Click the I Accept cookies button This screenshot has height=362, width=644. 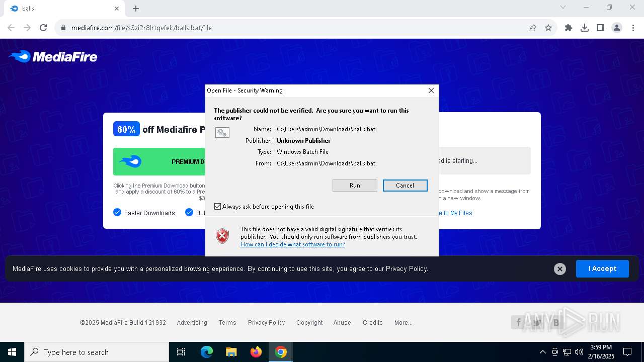(602, 268)
